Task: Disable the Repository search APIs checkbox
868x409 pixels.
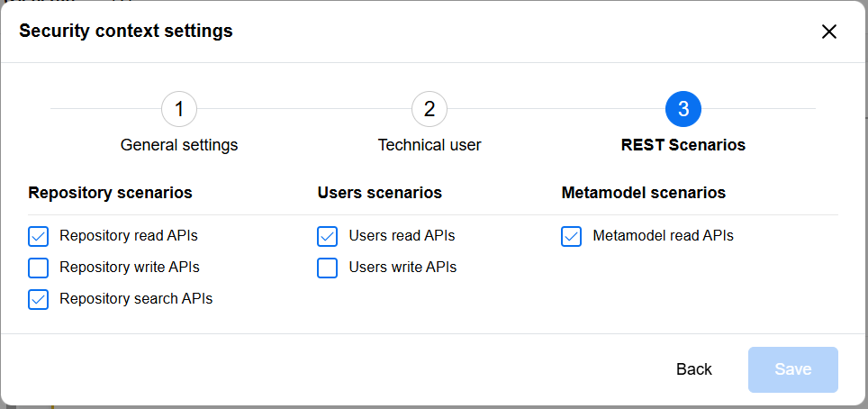Action: point(38,299)
